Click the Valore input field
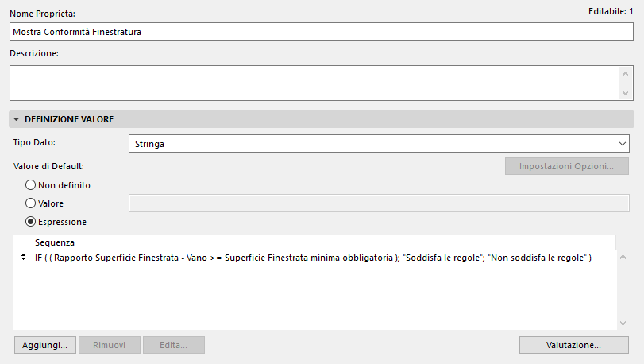Screen dimensions: 644x364 point(378,203)
